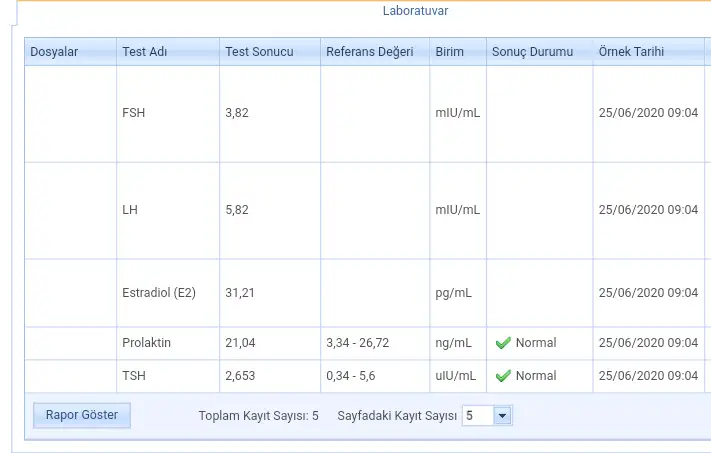
Task: Click the Laboratuvar panel title
Action: (x=415, y=11)
